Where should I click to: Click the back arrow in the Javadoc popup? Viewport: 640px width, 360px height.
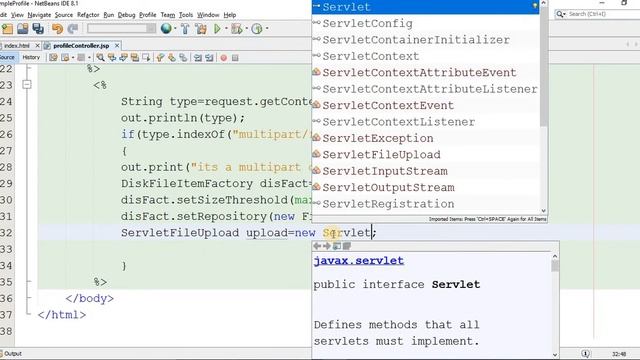tap(317, 246)
